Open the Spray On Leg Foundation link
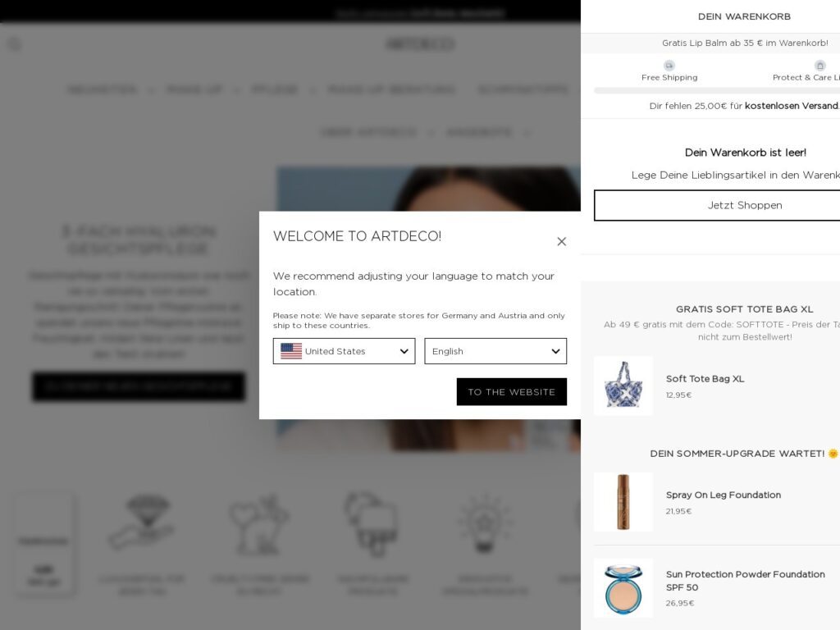This screenshot has height=630, width=840. coord(724,495)
